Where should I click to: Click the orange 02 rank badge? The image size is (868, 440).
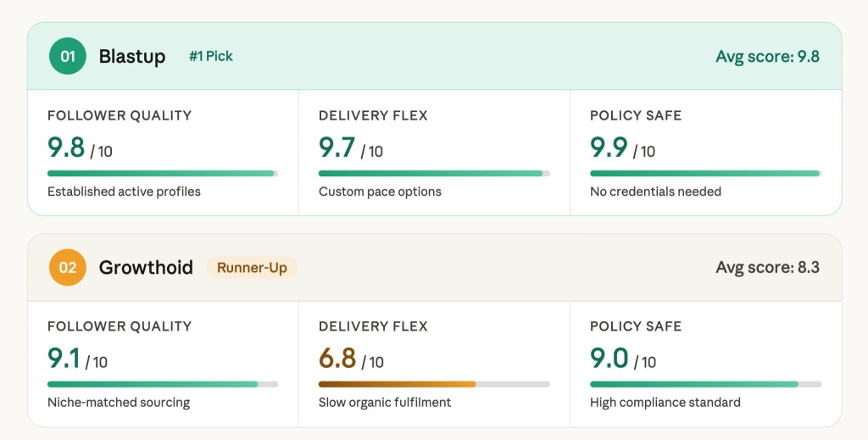67,268
